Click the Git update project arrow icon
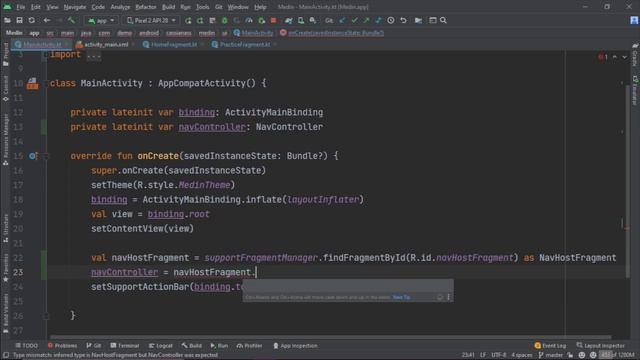The image size is (640, 360). click(x=342, y=20)
